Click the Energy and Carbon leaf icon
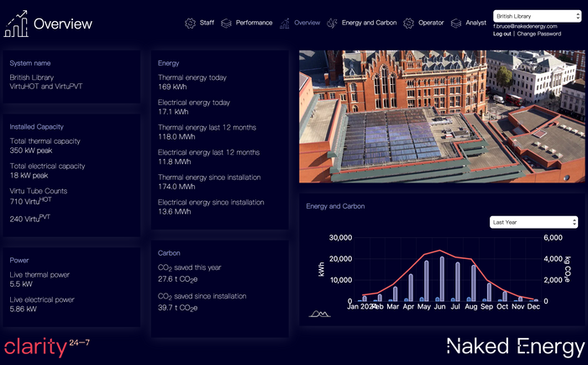The image size is (588, 365). tap(332, 24)
